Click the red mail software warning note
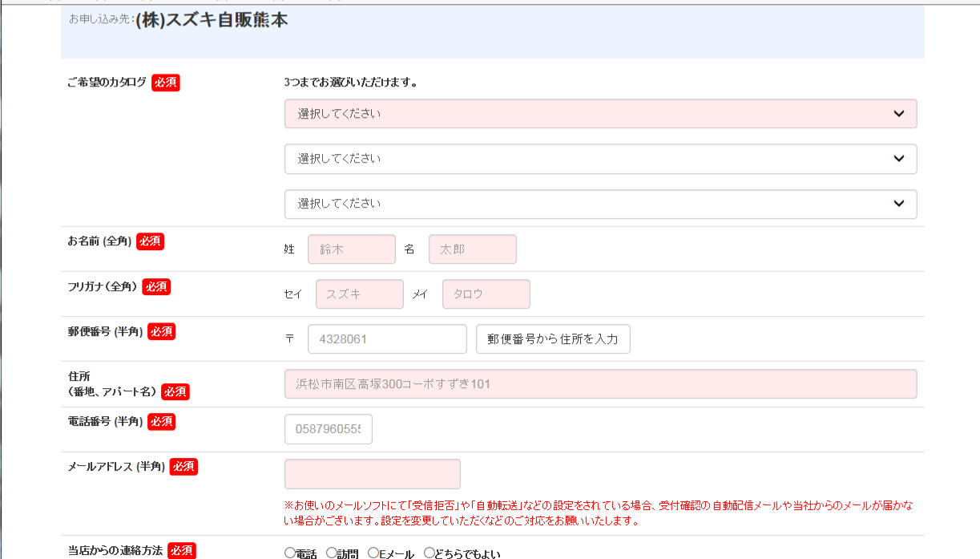The image size is (980, 559). tap(599, 513)
